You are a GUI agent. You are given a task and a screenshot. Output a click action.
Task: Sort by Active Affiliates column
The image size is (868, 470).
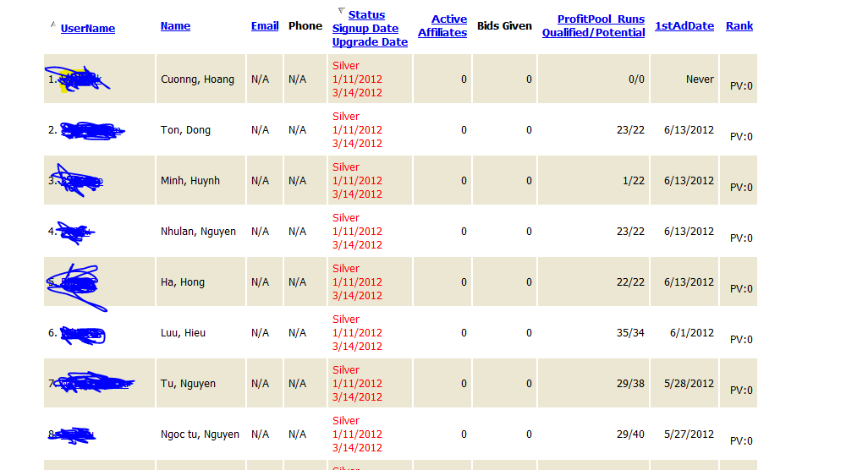442,26
